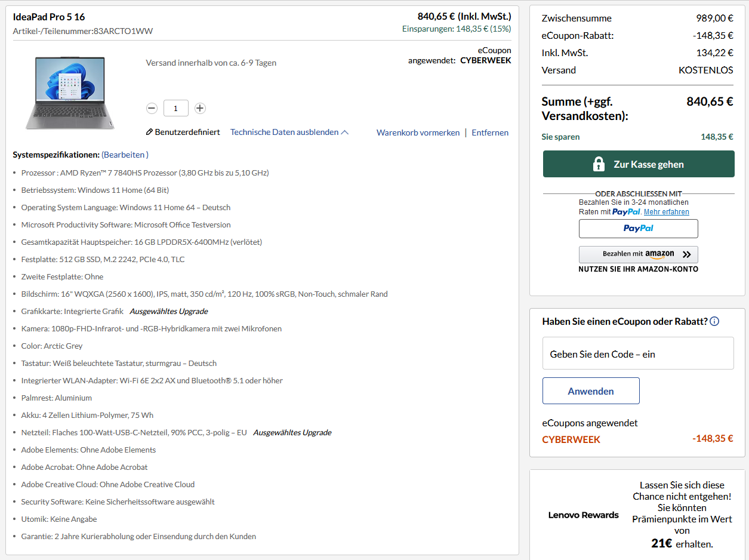Click the NUTZEN SIE IHR AMAZON-KONTO text
Screen dimensions: 749x560
pyautogui.click(x=638, y=269)
